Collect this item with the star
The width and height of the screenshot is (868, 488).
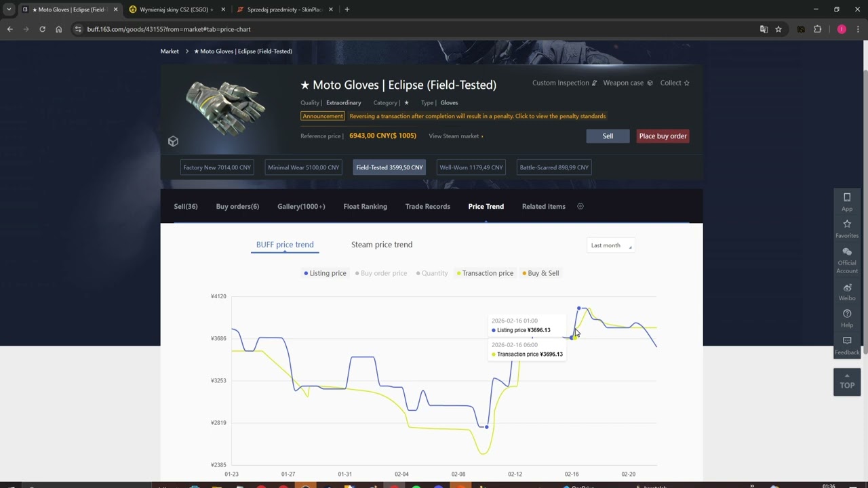coord(675,83)
